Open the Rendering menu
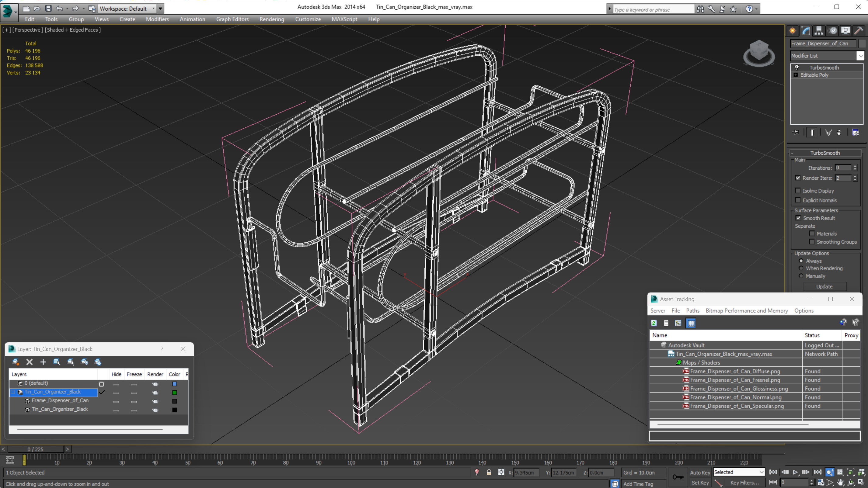The height and width of the screenshot is (488, 868). (271, 19)
